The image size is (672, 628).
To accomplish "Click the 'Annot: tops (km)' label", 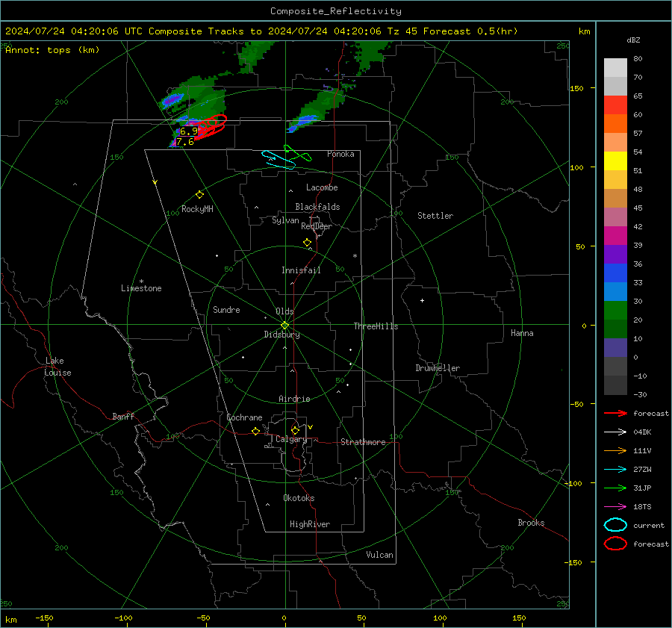I will click(x=52, y=50).
